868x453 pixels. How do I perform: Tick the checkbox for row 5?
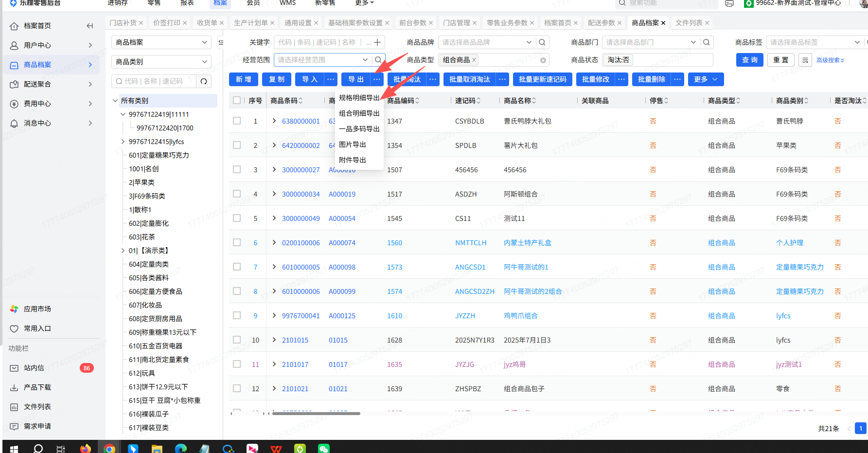(237, 218)
